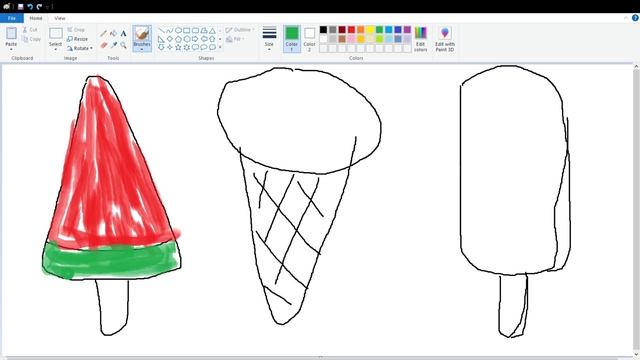This screenshot has height=360, width=640.
Task: Click the Brushes tool icon
Action: [142, 33]
